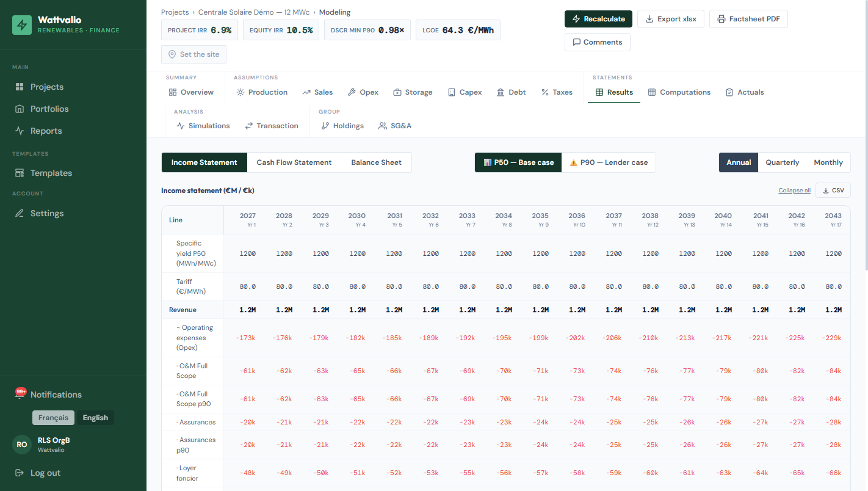Open the Comments panel

pyautogui.click(x=598, y=42)
